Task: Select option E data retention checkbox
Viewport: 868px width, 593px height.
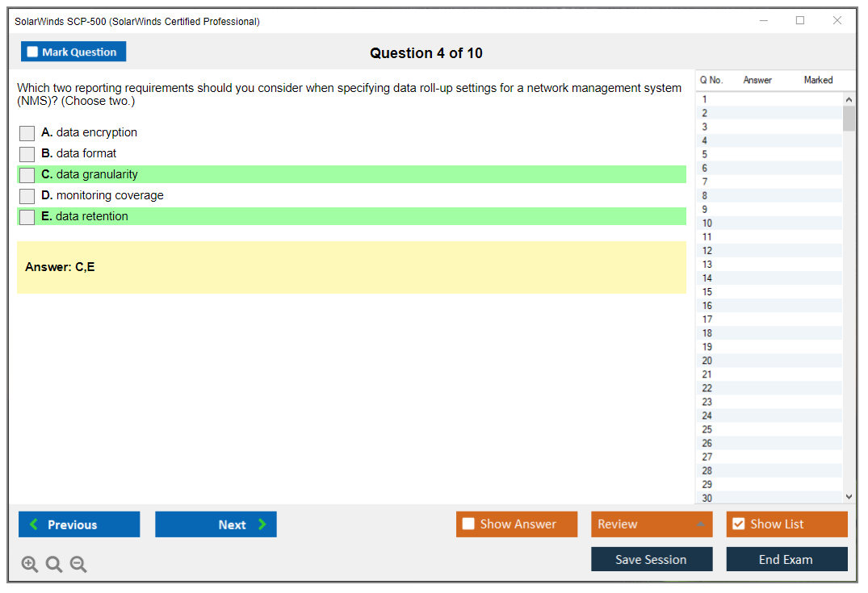Action: (27, 217)
